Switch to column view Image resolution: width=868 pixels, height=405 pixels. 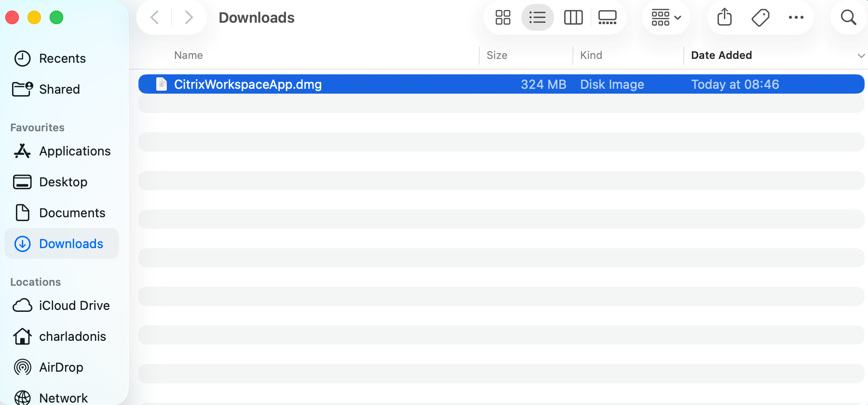coord(573,18)
